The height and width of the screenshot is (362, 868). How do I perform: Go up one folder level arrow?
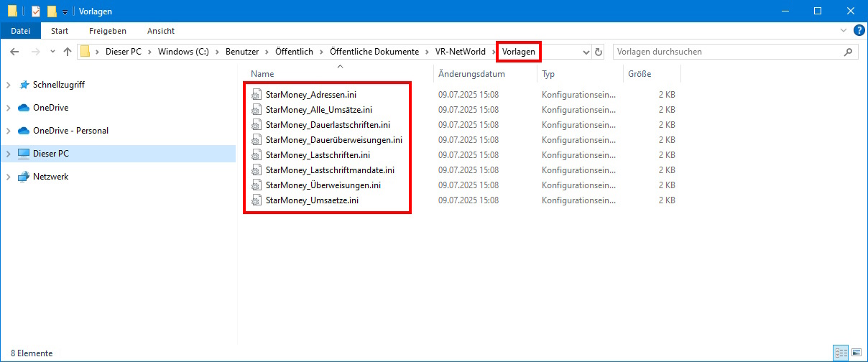(x=68, y=52)
